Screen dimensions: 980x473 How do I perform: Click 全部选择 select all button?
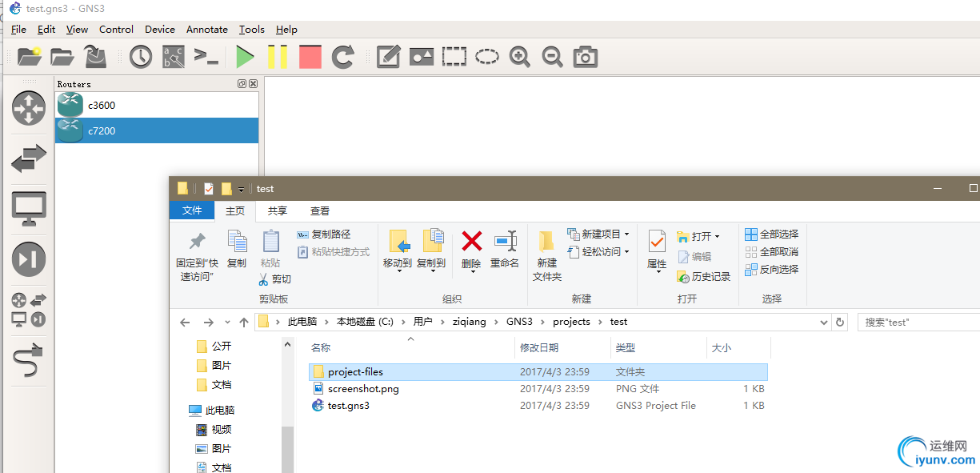coord(772,234)
